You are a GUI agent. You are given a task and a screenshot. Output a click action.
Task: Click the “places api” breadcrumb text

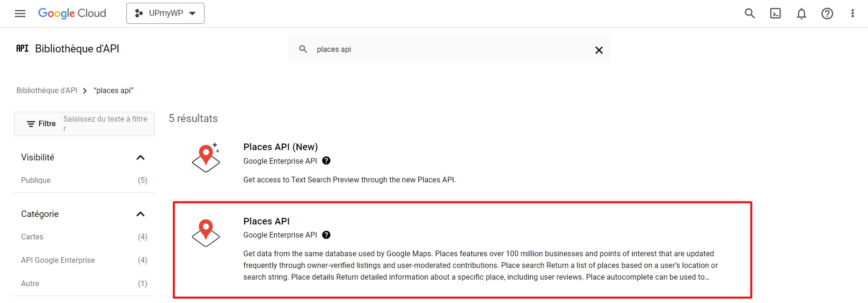click(x=114, y=90)
